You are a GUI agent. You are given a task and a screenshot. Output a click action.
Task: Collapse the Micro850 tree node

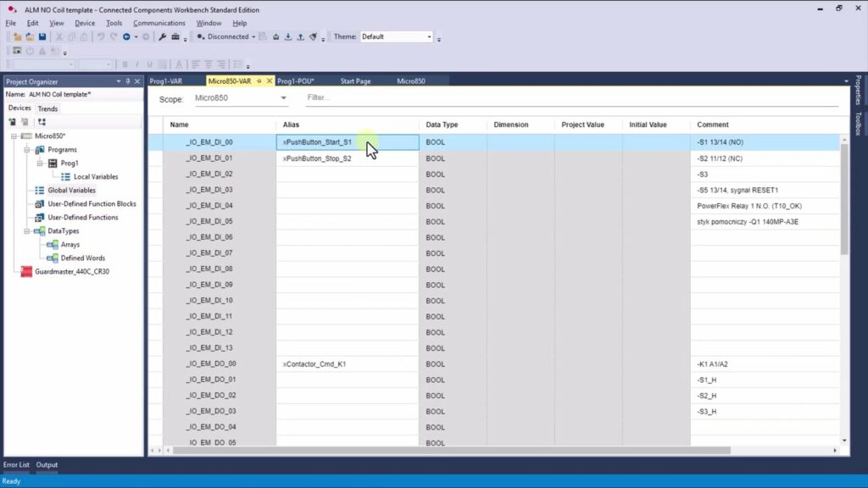pos(14,136)
